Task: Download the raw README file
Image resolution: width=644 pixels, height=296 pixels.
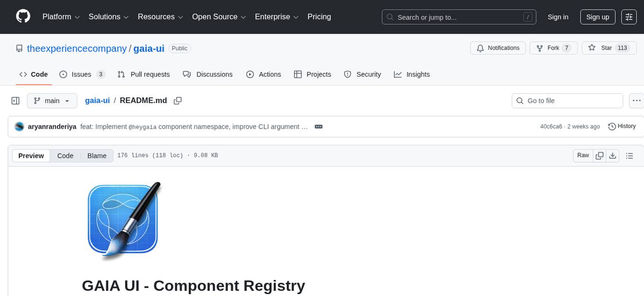Action: click(x=613, y=155)
